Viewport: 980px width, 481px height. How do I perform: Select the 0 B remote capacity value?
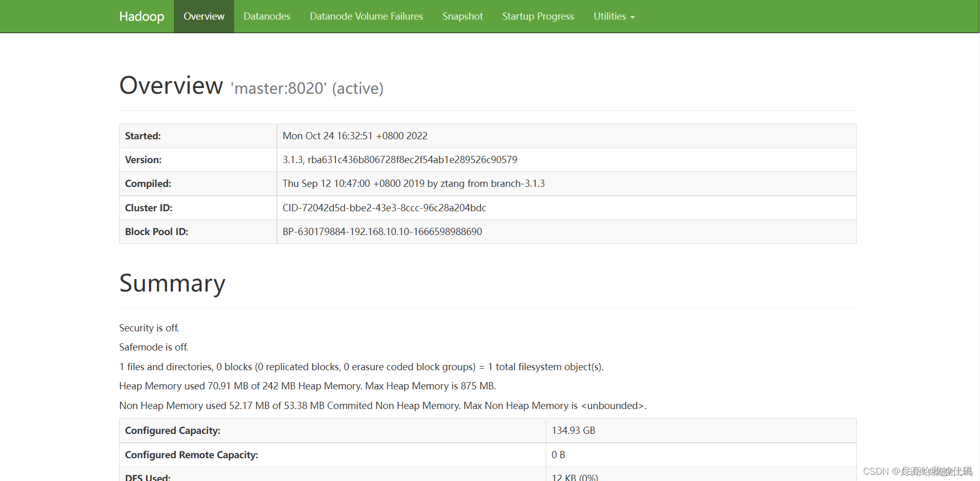[x=558, y=455]
